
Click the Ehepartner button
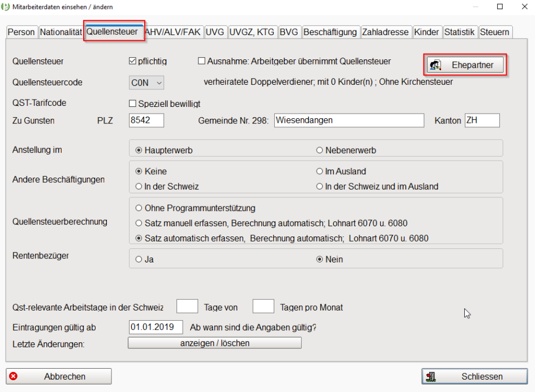465,65
